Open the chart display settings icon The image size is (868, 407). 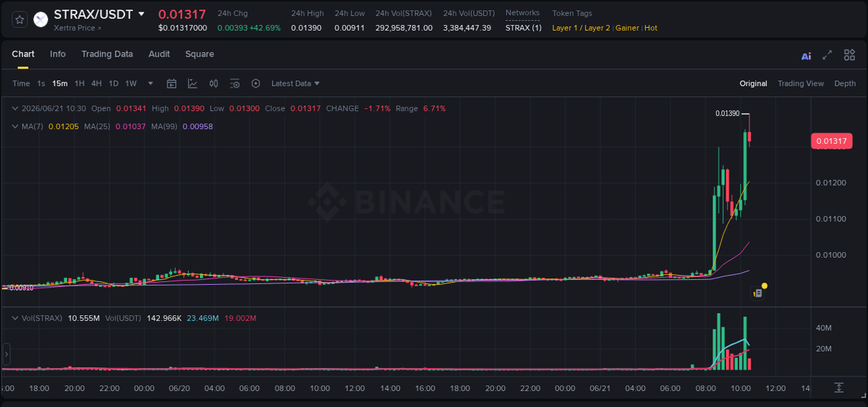235,83
